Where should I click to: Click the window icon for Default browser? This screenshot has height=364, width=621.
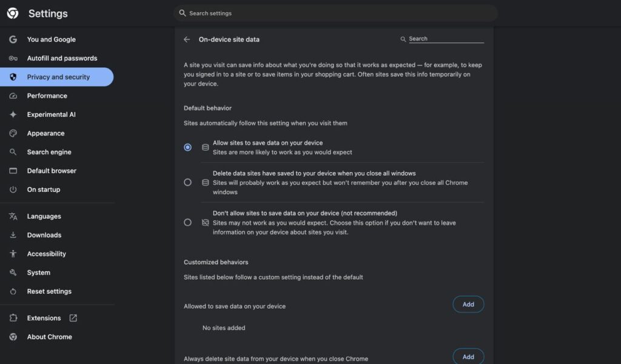click(13, 171)
